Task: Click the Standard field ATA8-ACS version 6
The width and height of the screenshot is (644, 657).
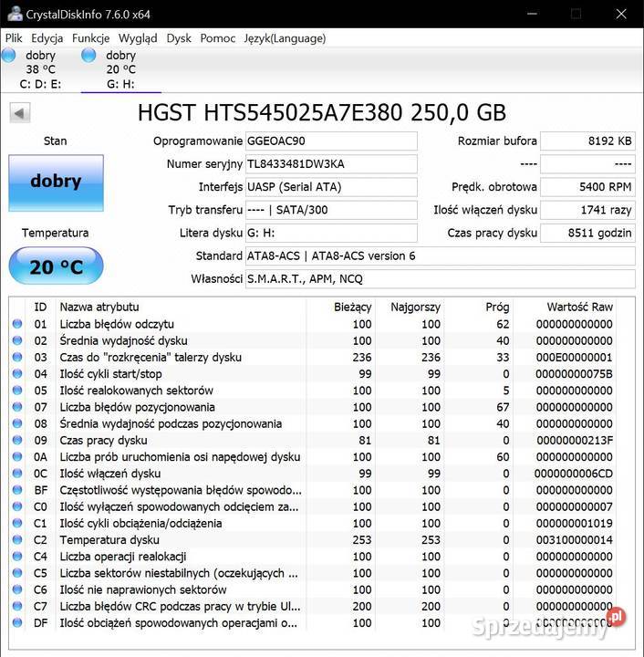Action: coord(440,256)
